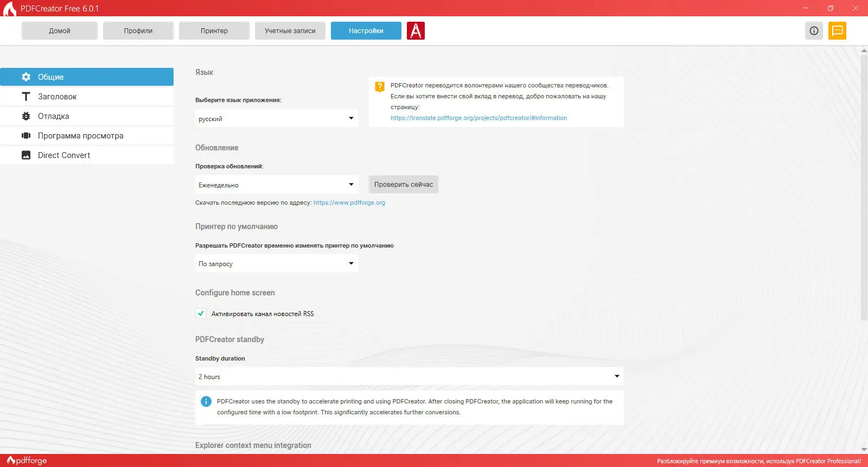Open the Заголовок settings section

point(87,97)
